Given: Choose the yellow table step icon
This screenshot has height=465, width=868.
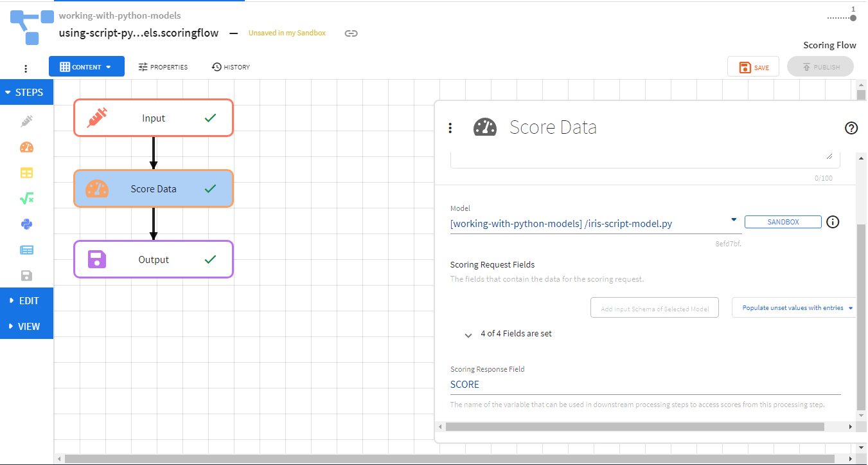Looking at the screenshot, I should [26, 173].
